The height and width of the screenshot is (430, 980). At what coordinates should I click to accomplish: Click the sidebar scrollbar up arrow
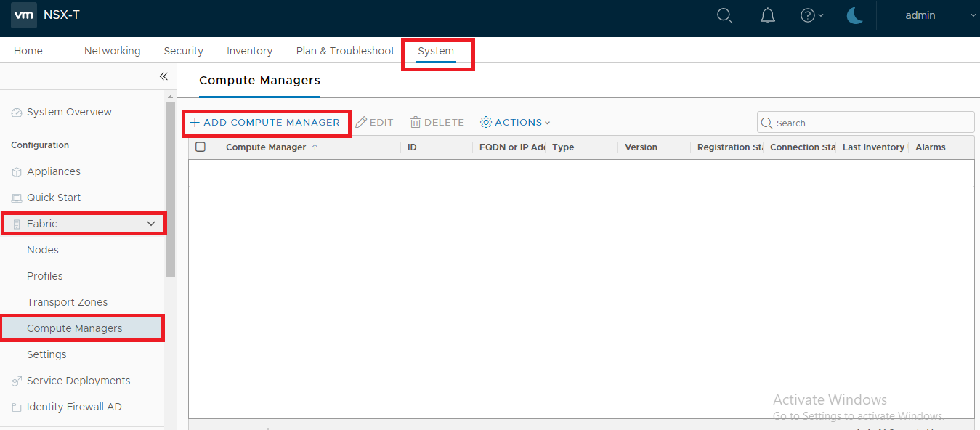170,96
